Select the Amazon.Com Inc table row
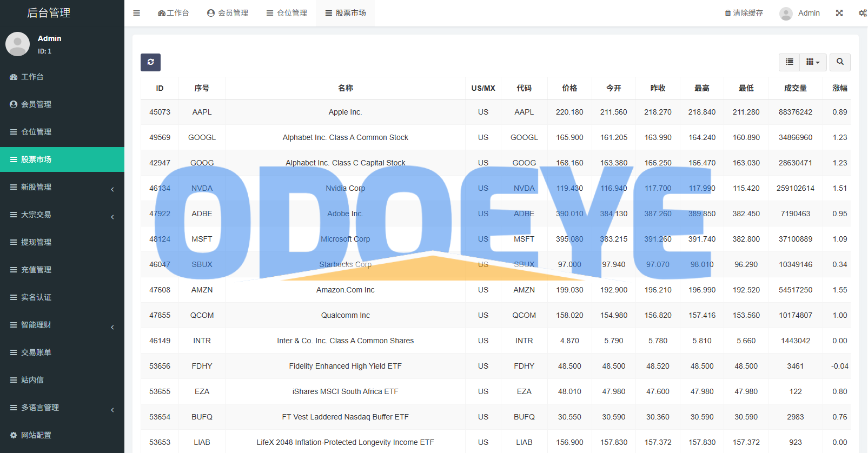 coord(345,290)
